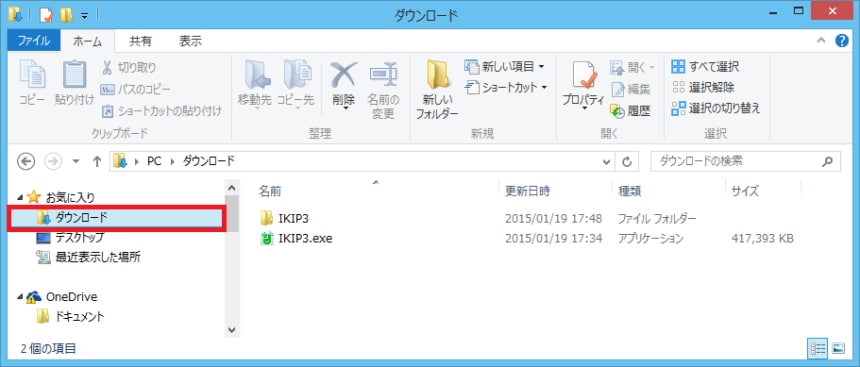Click すべて選択 (Select all)

[x=705, y=67]
